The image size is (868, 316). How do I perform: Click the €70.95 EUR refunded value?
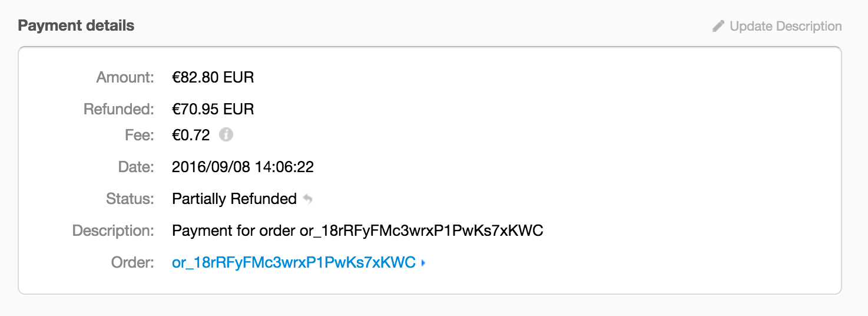(213, 109)
